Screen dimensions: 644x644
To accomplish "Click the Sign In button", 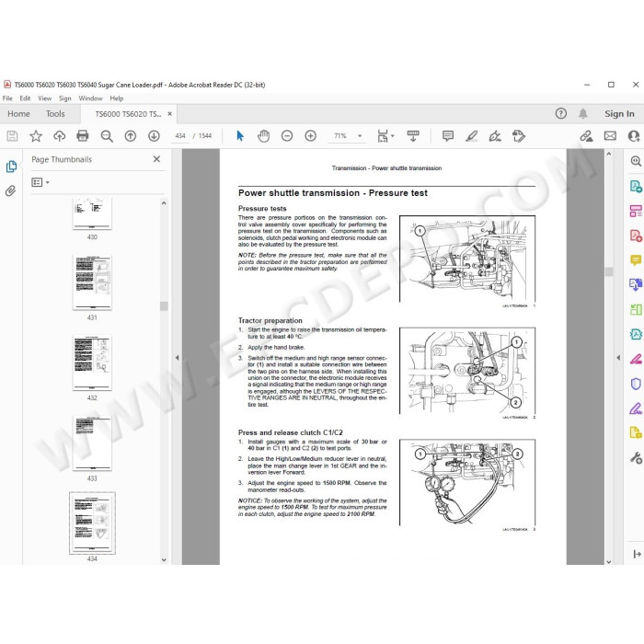I will [619, 114].
